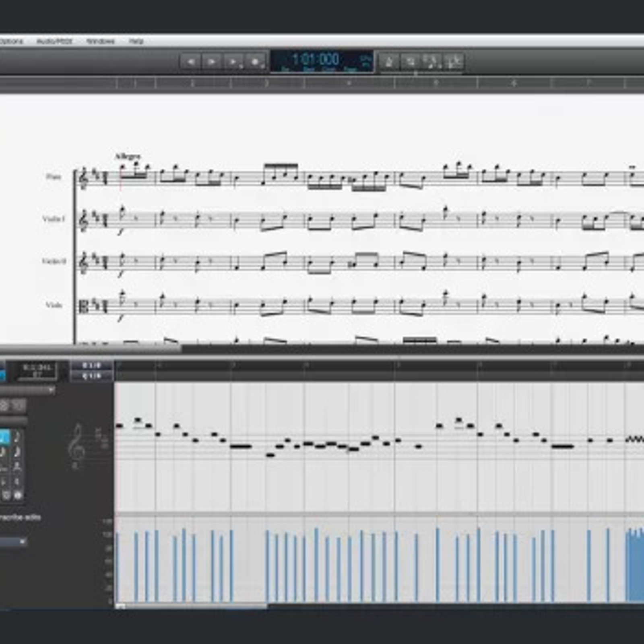Click the round icon at the palette's bottom right

click(x=18, y=495)
